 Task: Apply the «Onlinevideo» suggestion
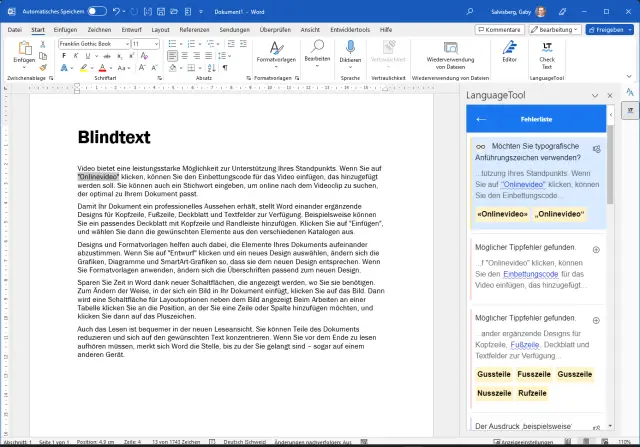(x=503, y=214)
